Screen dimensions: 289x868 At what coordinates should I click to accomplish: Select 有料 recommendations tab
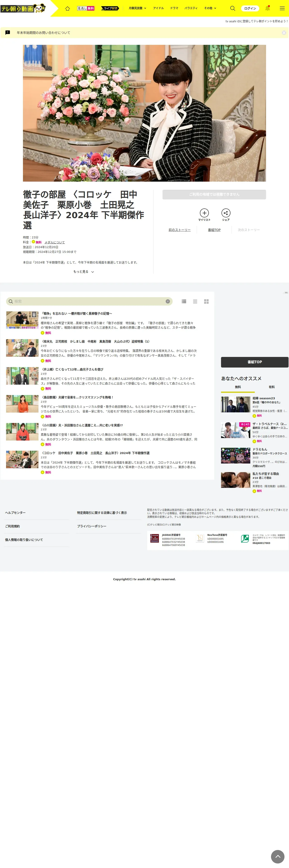pos(271,387)
